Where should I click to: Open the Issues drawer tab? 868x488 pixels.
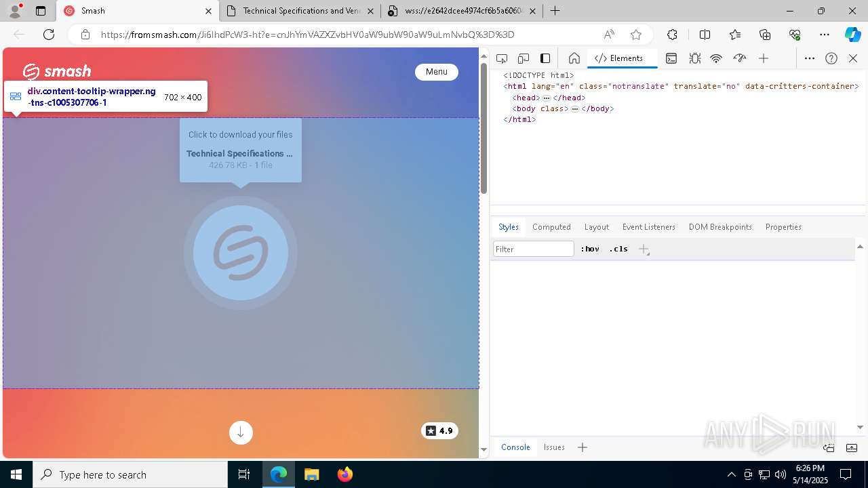554,447
